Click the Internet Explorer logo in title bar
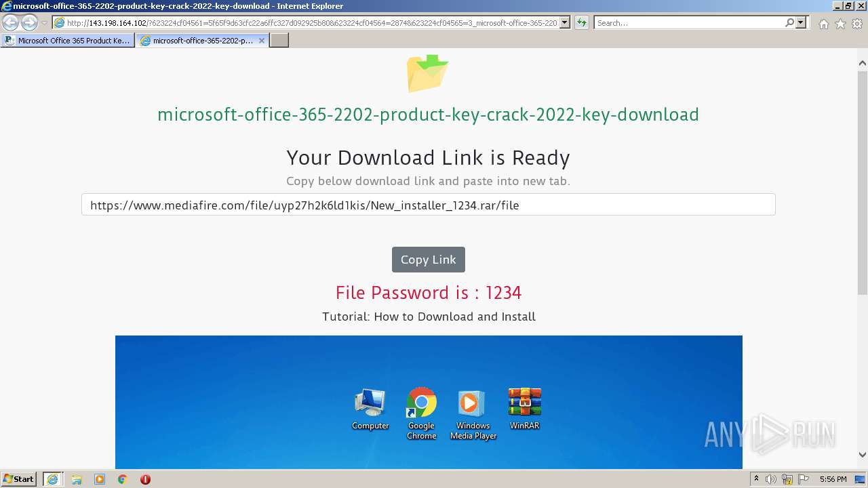 [x=7, y=5]
